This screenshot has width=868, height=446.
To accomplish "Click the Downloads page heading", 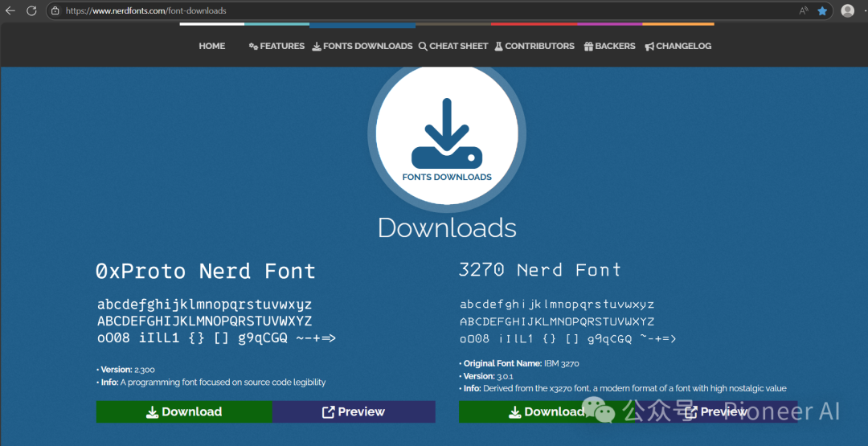I will coord(447,227).
